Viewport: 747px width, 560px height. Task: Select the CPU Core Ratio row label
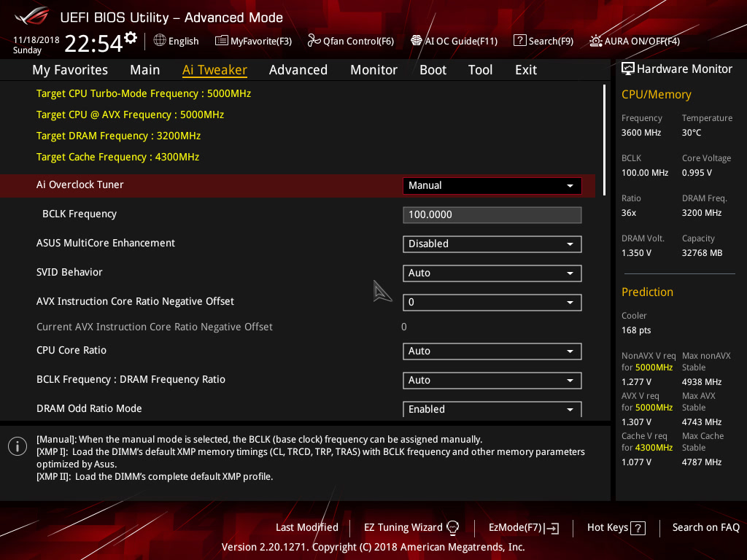click(71, 350)
